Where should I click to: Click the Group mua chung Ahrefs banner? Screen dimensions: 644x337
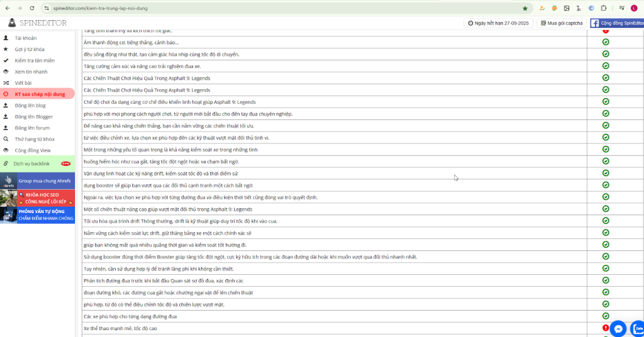37,180
